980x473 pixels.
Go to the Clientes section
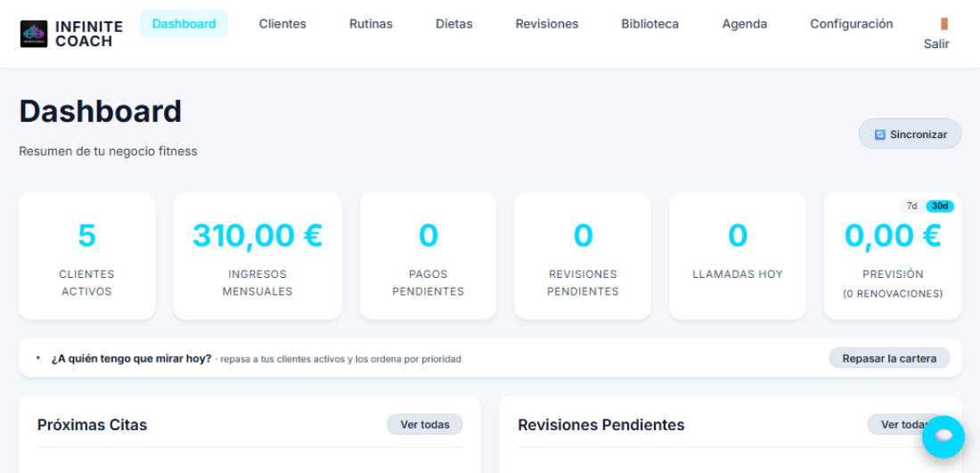pyautogui.click(x=282, y=24)
